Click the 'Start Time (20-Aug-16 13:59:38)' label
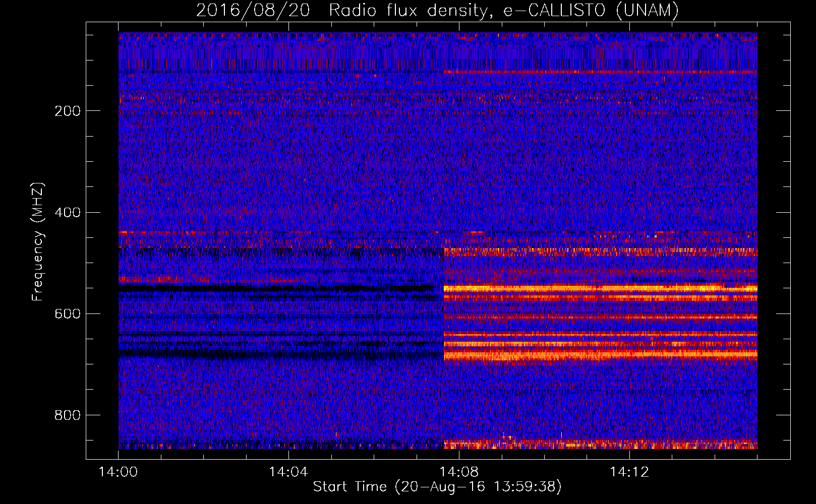The width and height of the screenshot is (816, 504). pyautogui.click(x=437, y=487)
